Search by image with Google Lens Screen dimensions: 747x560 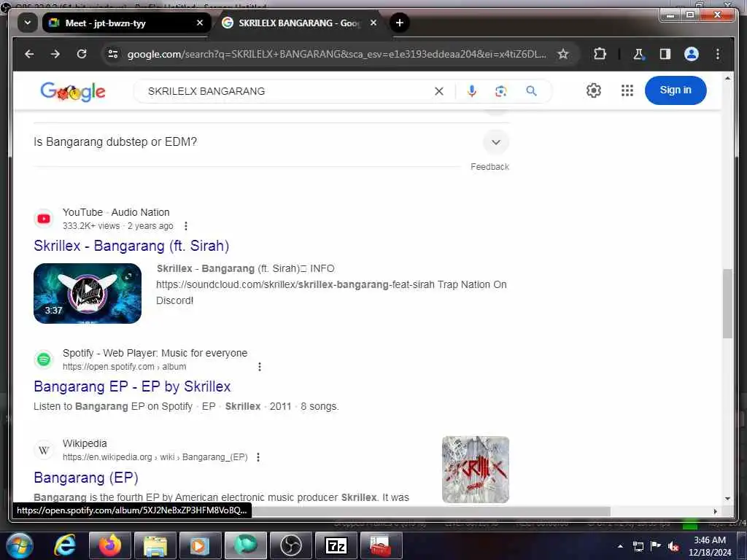(x=500, y=91)
